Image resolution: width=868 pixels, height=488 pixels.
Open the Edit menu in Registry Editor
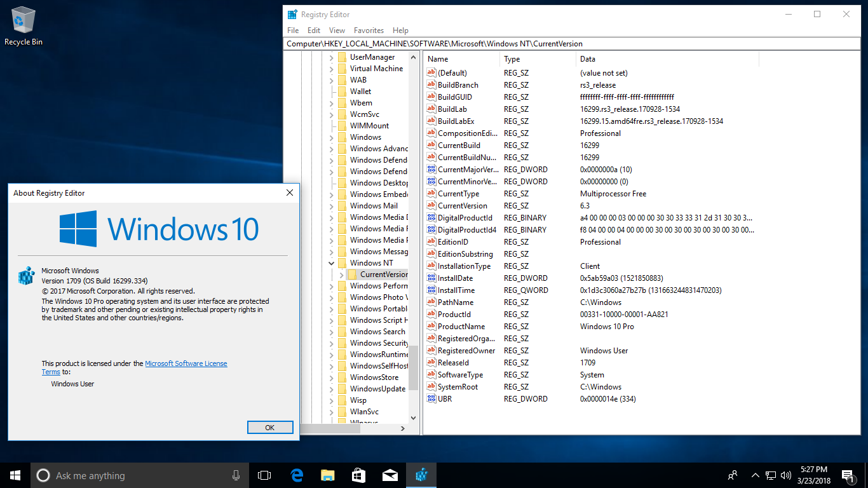314,30
